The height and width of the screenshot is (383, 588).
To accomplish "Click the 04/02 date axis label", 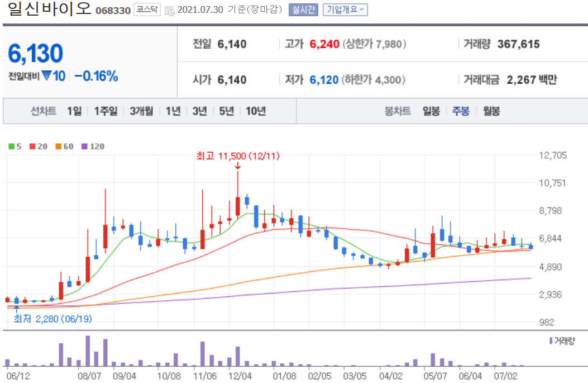I will (391, 376).
